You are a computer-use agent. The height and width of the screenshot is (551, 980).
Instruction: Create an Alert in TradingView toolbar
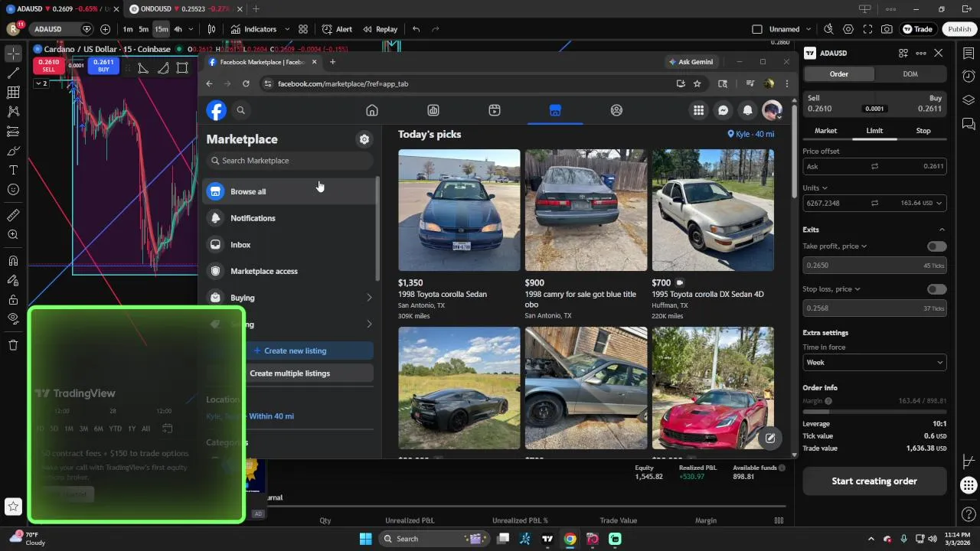[x=337, y=29]
